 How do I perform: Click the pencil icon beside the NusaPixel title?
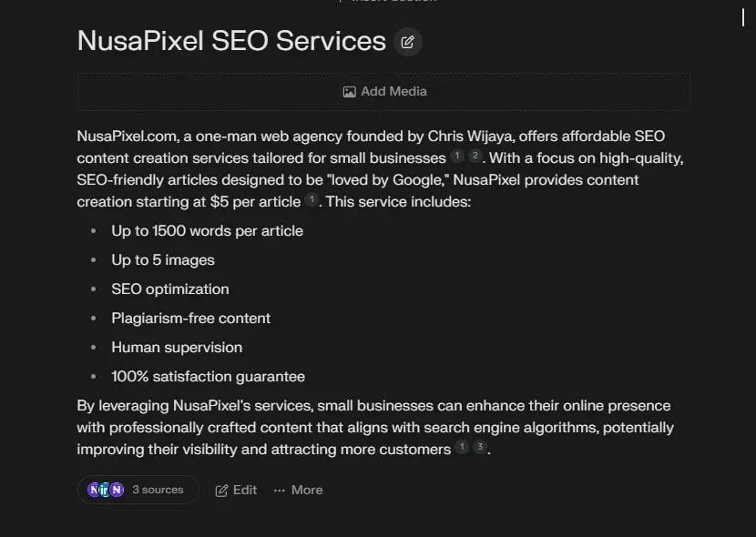(408, 42)
